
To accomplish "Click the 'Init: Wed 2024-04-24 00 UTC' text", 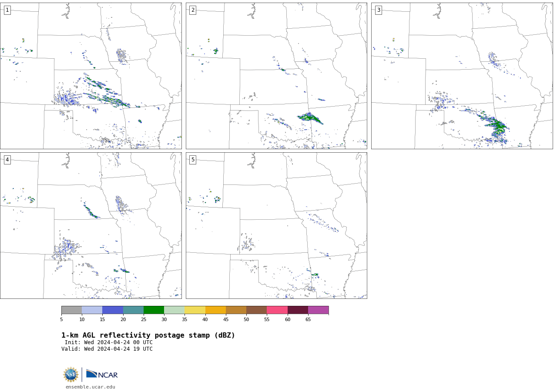I will [109, 342].
